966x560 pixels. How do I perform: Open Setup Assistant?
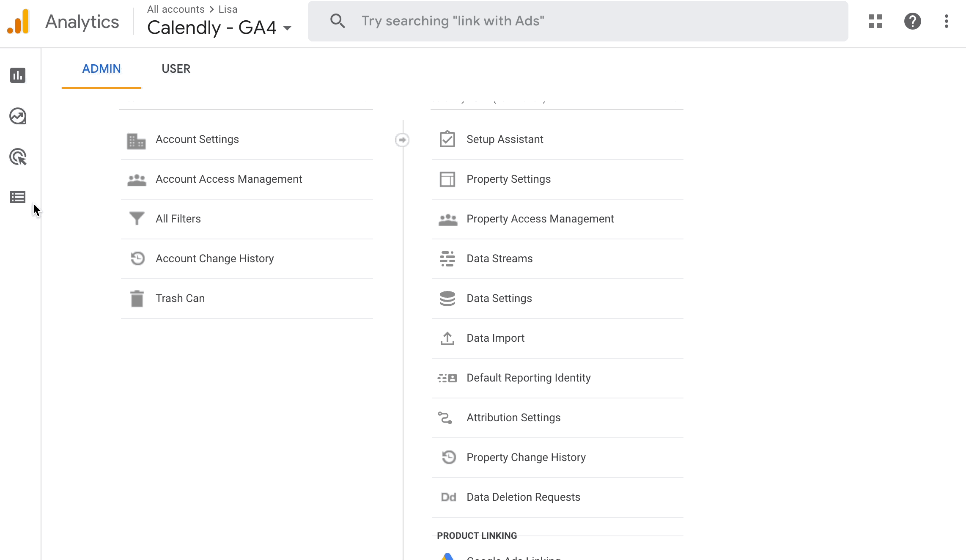(x=505, y=140)
